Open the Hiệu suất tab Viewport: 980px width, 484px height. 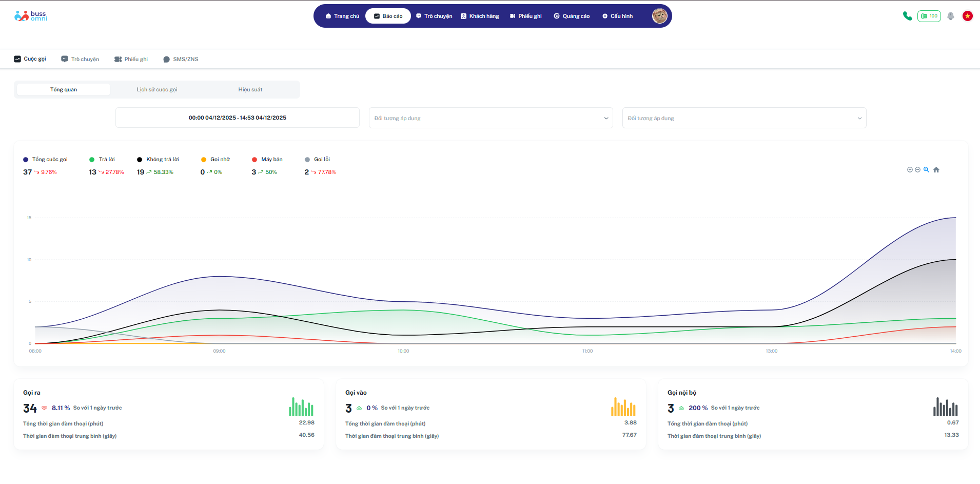pyautogui.click(x=250, y=90)
